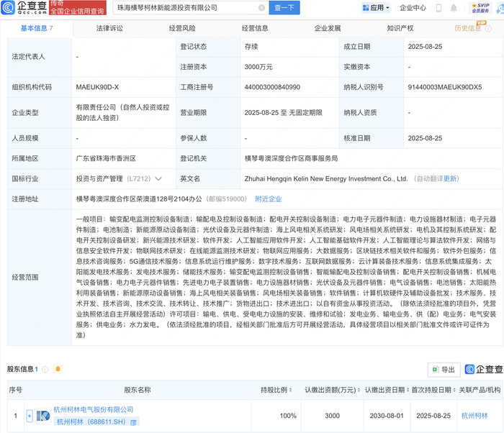Clear the search box with the X icon
The width and height of the screenshot is (504, 433).
261,8
